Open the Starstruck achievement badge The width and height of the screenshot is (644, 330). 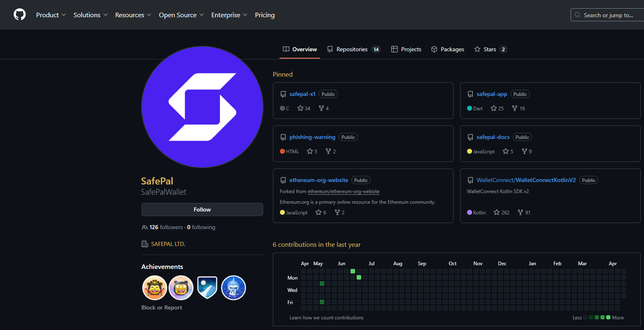click(x=181, y=288)
